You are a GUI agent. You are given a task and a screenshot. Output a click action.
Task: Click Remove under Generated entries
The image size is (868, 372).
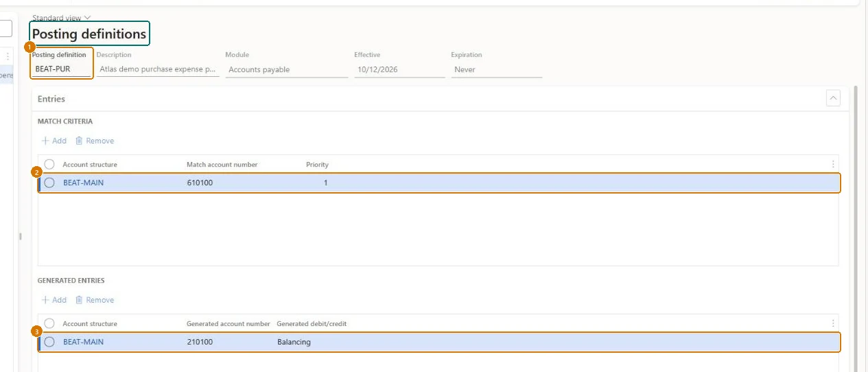95,300
